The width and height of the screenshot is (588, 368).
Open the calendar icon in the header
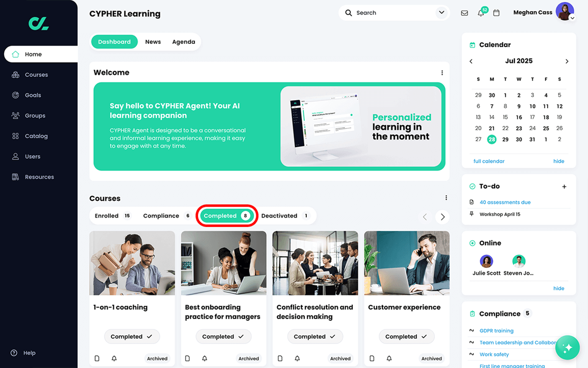496,12
